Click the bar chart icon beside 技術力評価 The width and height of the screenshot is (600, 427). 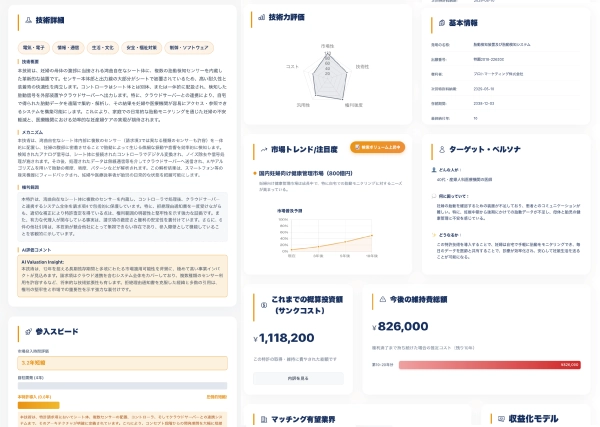(262, 17)
